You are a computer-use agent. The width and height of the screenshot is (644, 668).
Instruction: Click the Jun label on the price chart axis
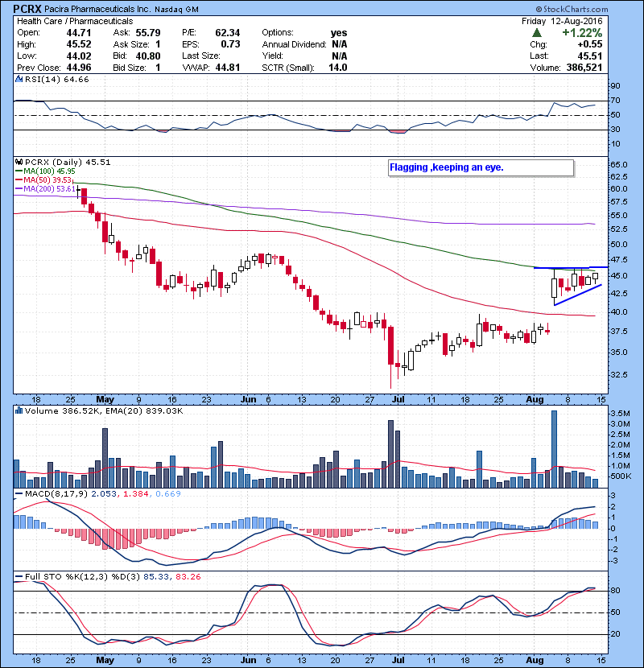click(249, 399)
